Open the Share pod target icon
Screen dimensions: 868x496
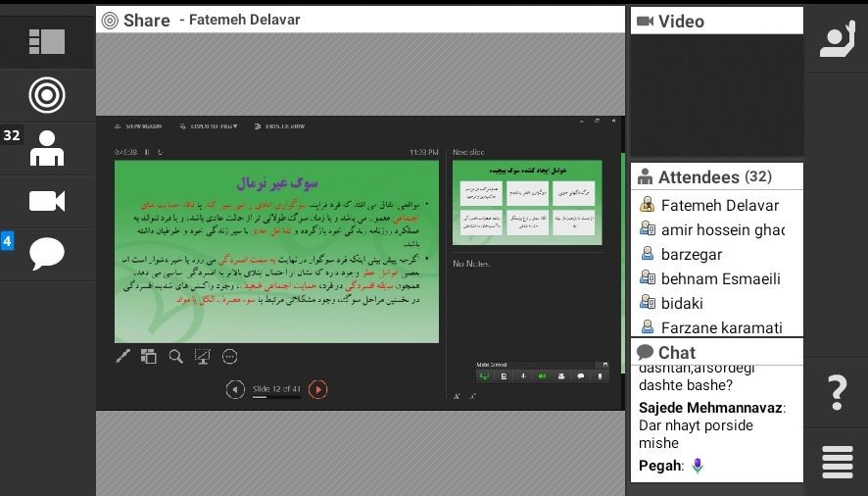point(46,95)
